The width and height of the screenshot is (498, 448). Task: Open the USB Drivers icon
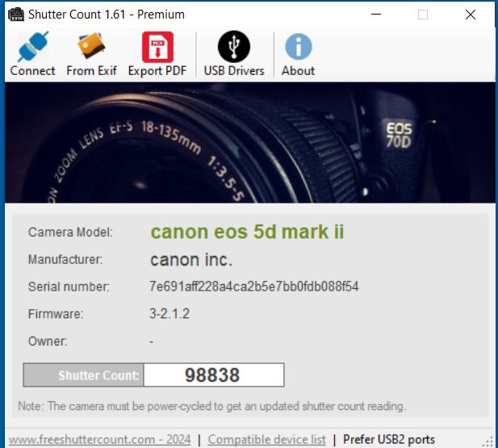(x=234, y=46)
